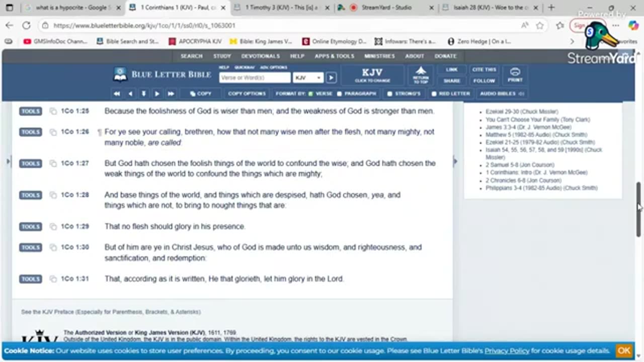Screen dimensions: 644x362
Task: Open the APOCRYPHA KJV bookmark
Action: click(x=195, y=42)
